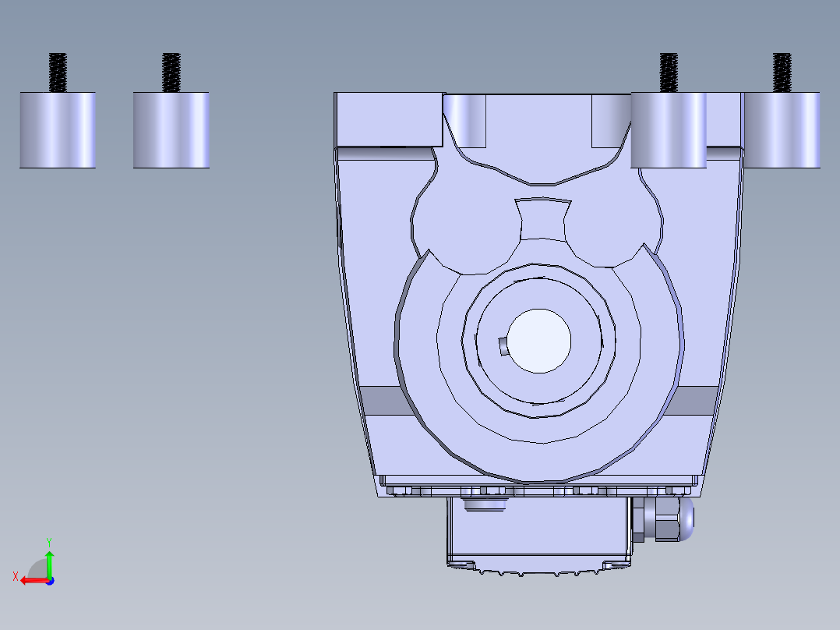This screenshot has height=630, width=840.
Task: Click the red X axis arrow of the triad
Action: 34,581
